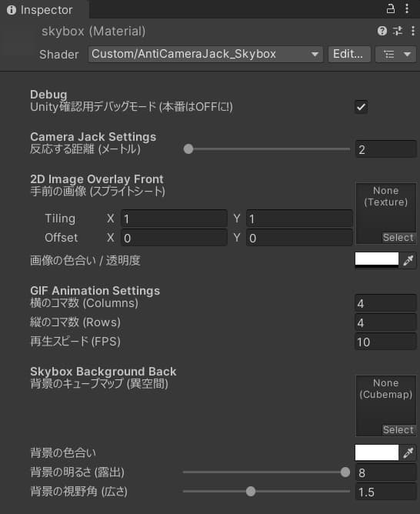This screenshot has width=420, height=514.
Task: Select a cubemap for Skybox Background Back
Action: 398,430
